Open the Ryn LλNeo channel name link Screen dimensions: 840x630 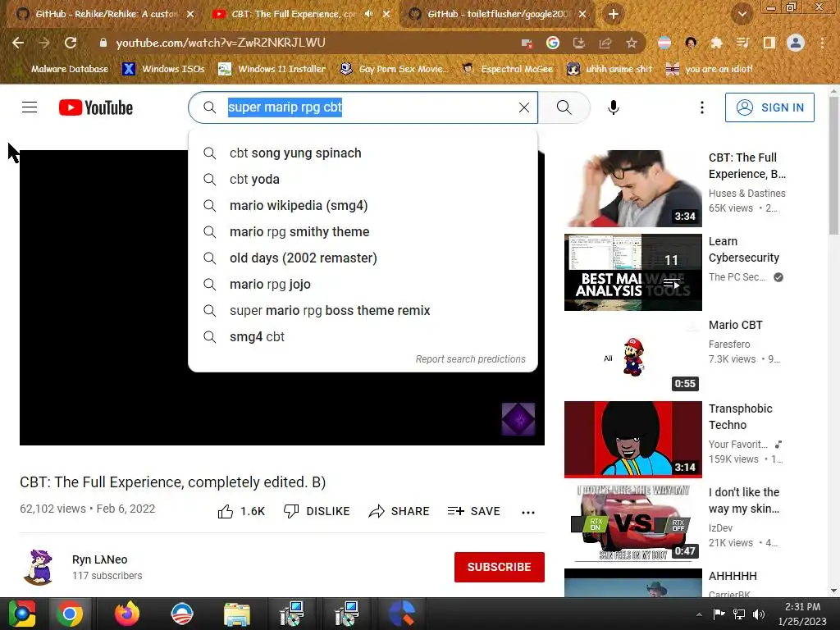[99, 559]
